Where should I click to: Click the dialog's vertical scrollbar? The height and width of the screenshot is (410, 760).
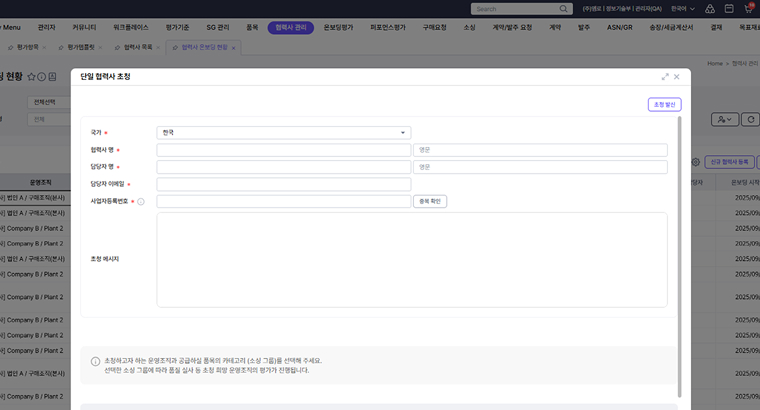(x=680, y=250)
